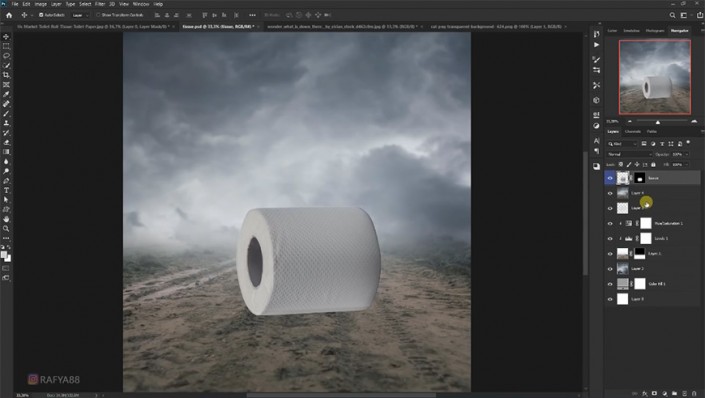Click the add layer style fx icon
This screenshot has height=398, width=705.
[x=644, y=393]
